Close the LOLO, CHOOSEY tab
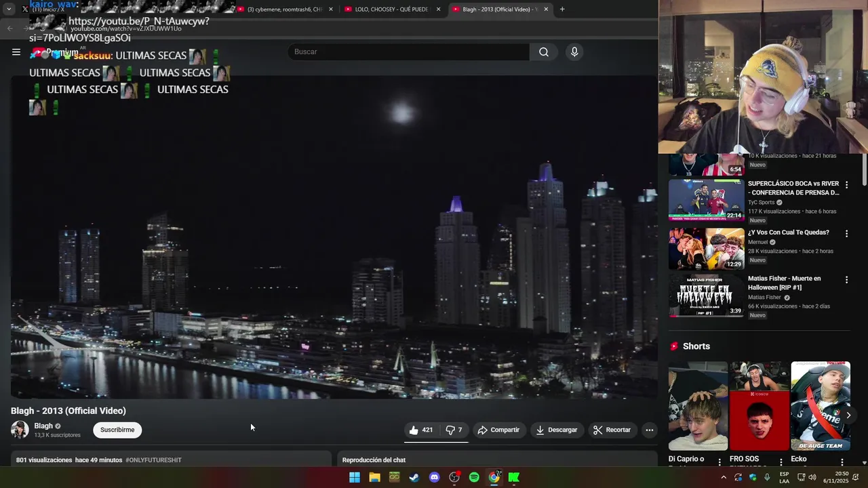868x488 pixels. point(438,9)
